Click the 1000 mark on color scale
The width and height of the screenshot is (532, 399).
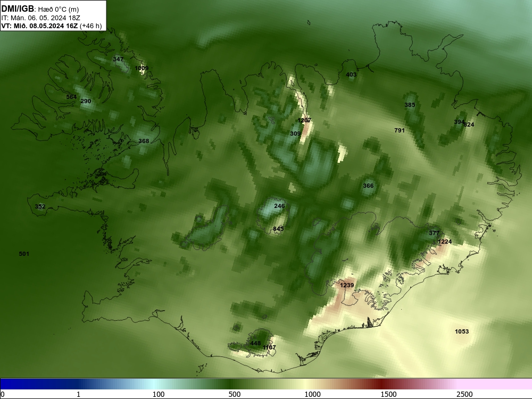312,394
